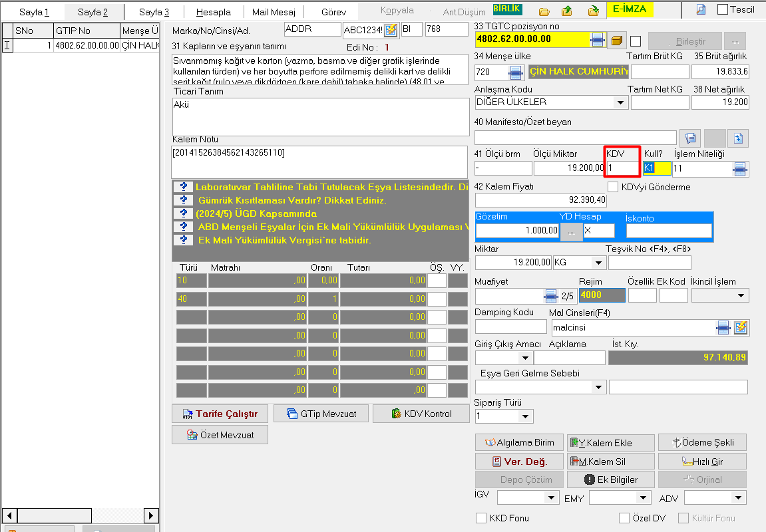Expand the İGV dropdown
The height and width of the screenshot is (532, 766).
(551, 498)
